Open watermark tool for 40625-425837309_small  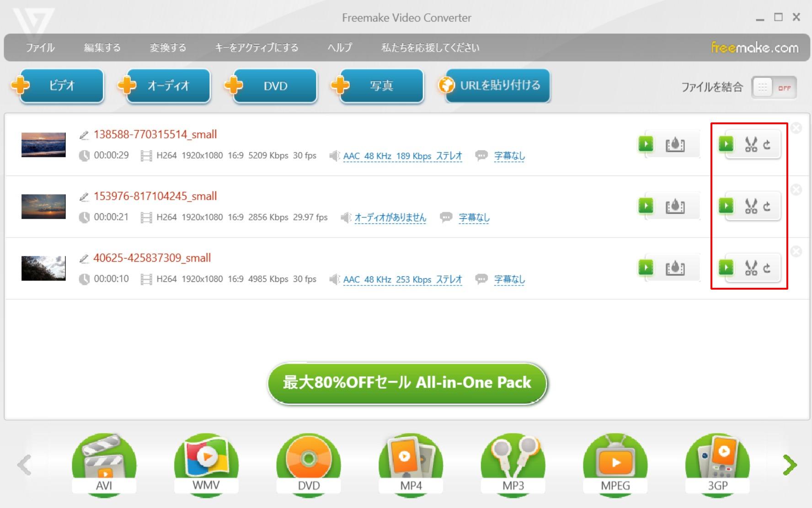coord(675,268)
